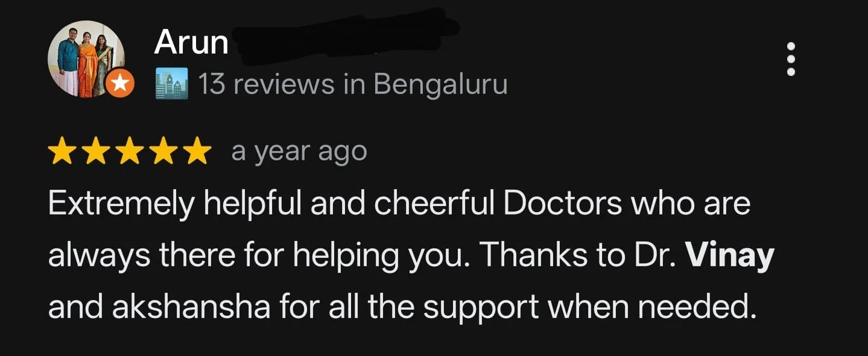
Task: Open the three-dot more options menu
Action: coord(791,59)
